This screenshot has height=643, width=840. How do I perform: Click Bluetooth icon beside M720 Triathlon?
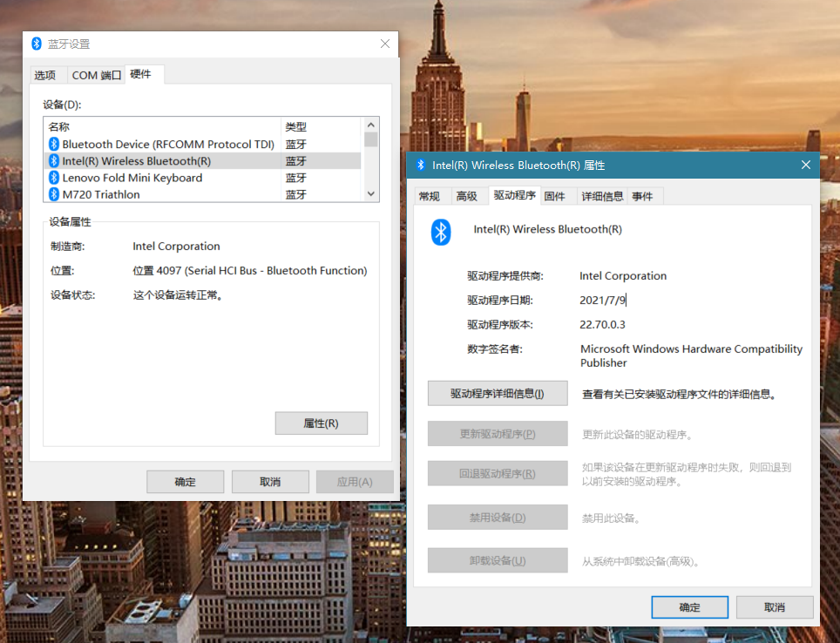(53, 194)
